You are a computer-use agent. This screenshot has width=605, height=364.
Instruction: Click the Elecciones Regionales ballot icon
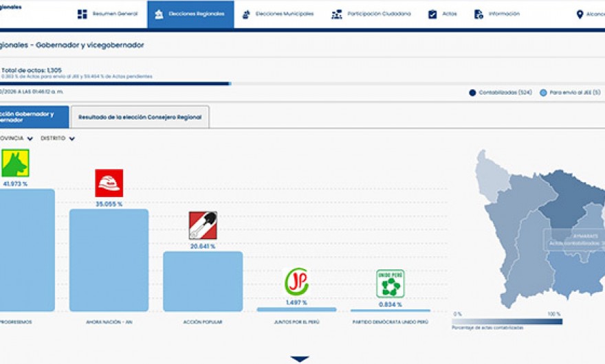pos(159,14)
